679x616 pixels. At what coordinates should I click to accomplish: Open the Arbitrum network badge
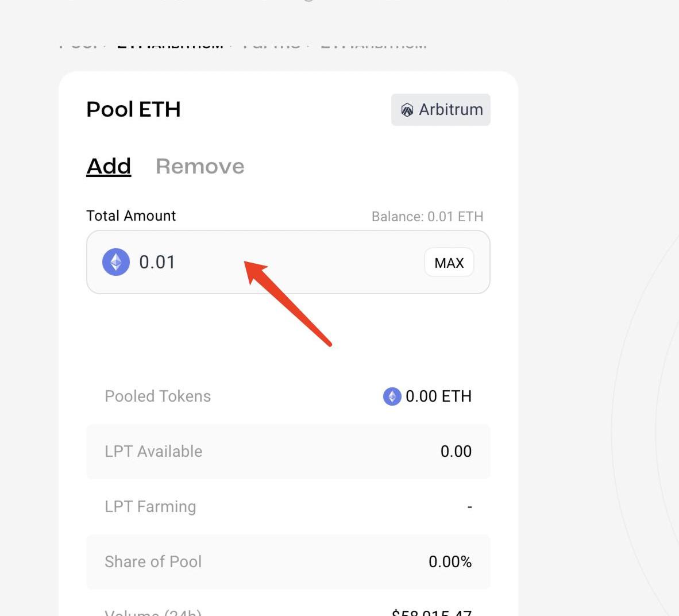coord(441,110)
